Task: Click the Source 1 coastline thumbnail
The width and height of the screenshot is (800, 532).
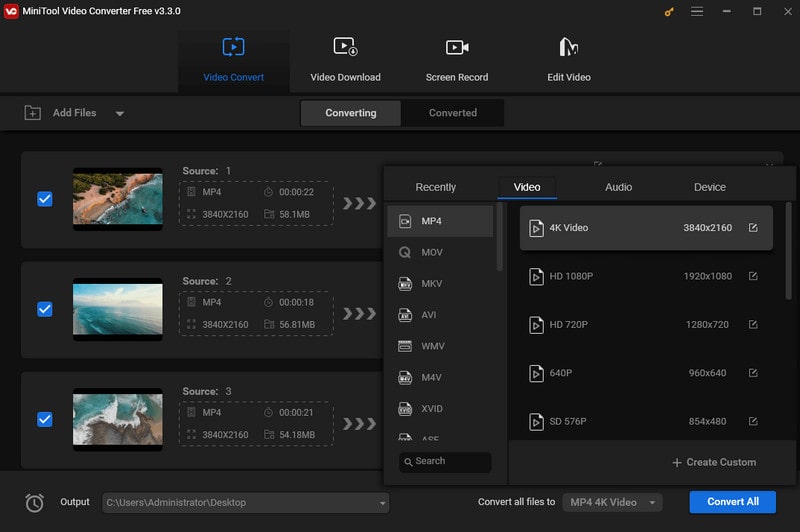Action: pyautogui.click(x=118, y=199)
